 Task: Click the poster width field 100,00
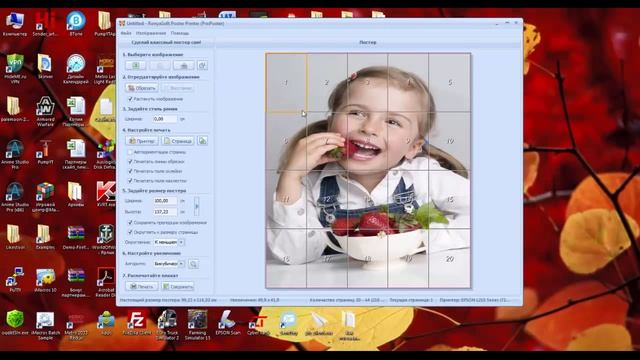165,201
